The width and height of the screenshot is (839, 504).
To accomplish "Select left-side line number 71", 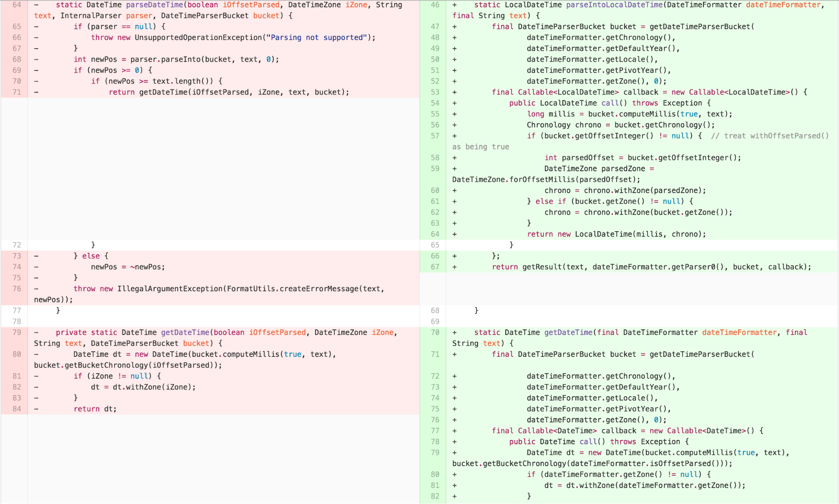I will (16, 92).
